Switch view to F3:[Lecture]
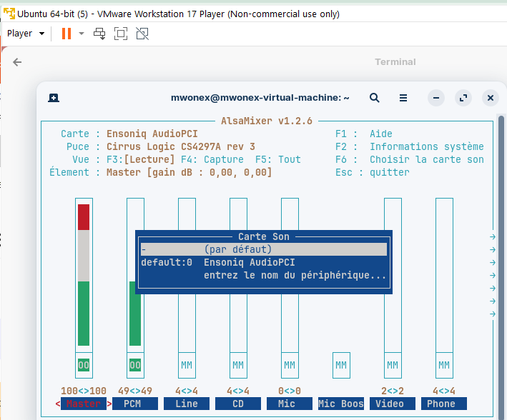 click(141, 159)
